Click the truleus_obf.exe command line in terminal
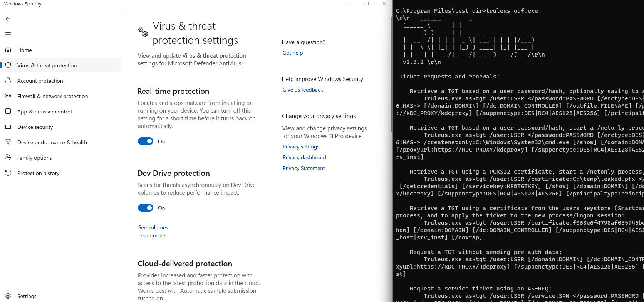Viewport: 644px width, 302px height. coord(467,11)
